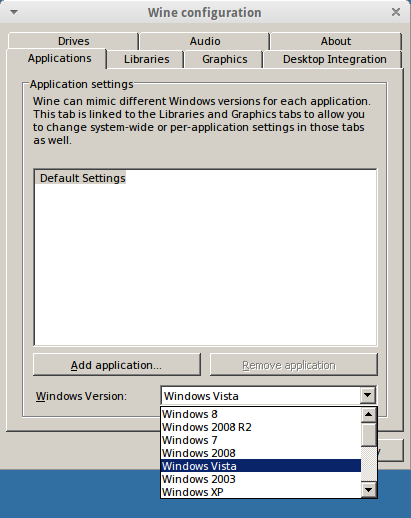Image resolution: width=411 pixels, height=518 pixels.
Task: Choose Windows 7 from the list
Action: 261,440
